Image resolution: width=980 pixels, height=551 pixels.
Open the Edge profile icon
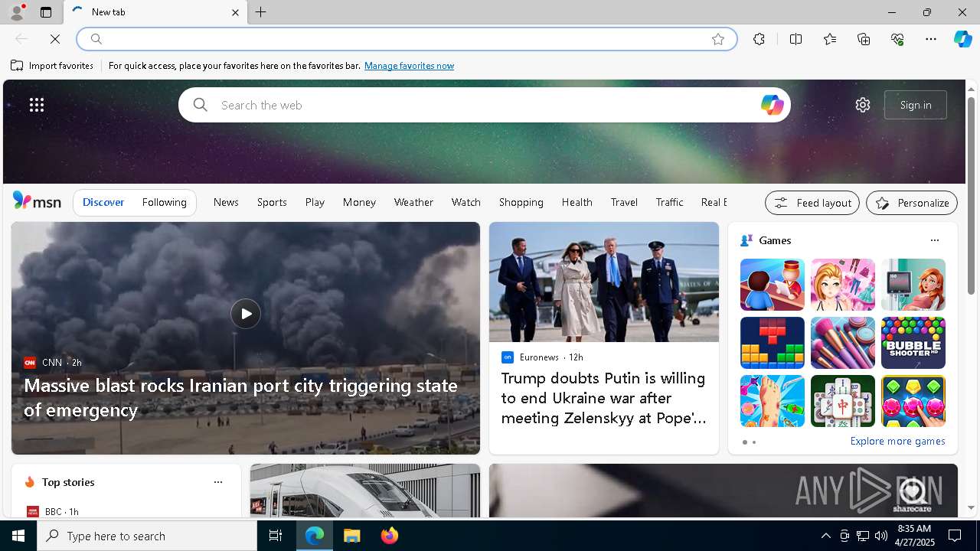16,12
